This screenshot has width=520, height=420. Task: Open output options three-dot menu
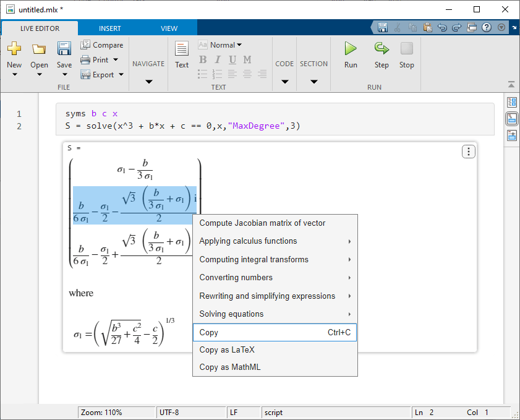click(468, 152)
